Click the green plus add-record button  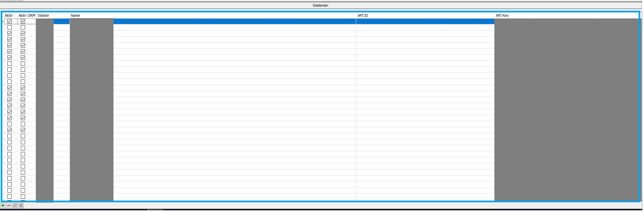tap(3, 206)
